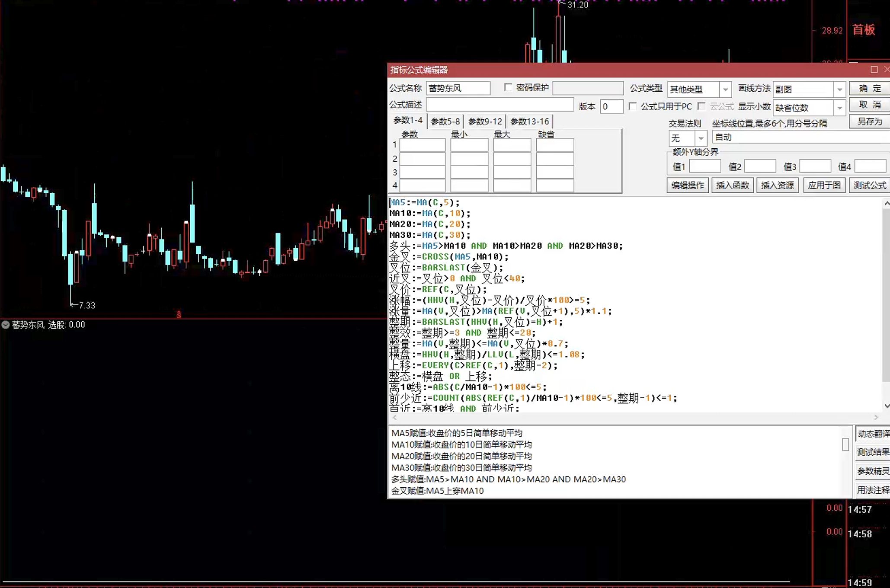Click parameter row 4 name field
Screen dimensions: 890x588
point(423,185)
